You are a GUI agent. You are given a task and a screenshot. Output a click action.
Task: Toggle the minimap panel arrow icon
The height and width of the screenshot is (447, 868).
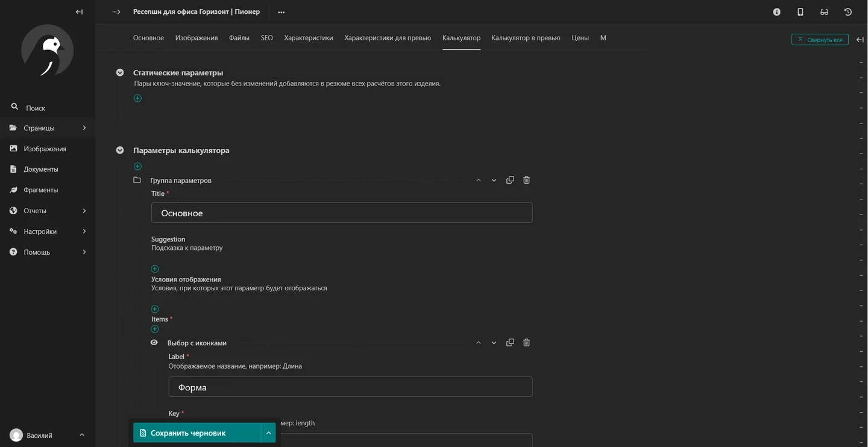pyautogui.click(x=860, y=40)
